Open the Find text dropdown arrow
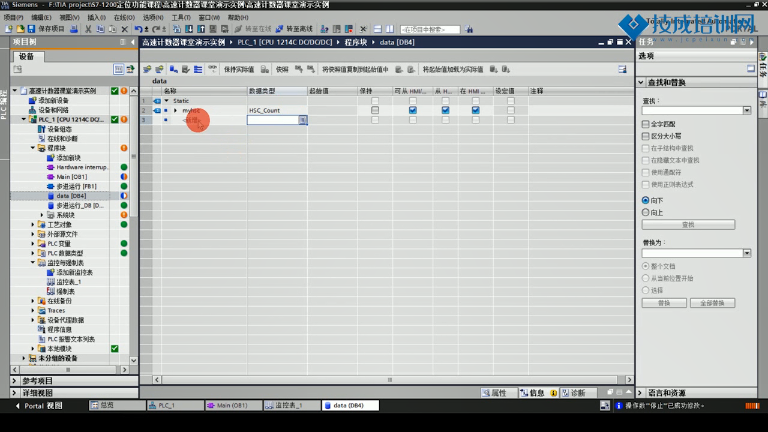The width and height of the screenshot is (768, 432). pyautogui.click(x=746, y=111)
